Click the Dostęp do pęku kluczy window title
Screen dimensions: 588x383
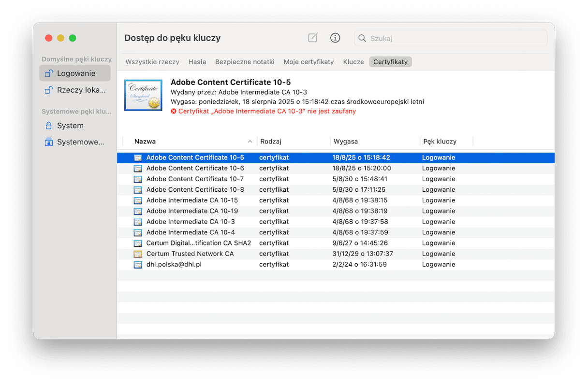point(173,38)
